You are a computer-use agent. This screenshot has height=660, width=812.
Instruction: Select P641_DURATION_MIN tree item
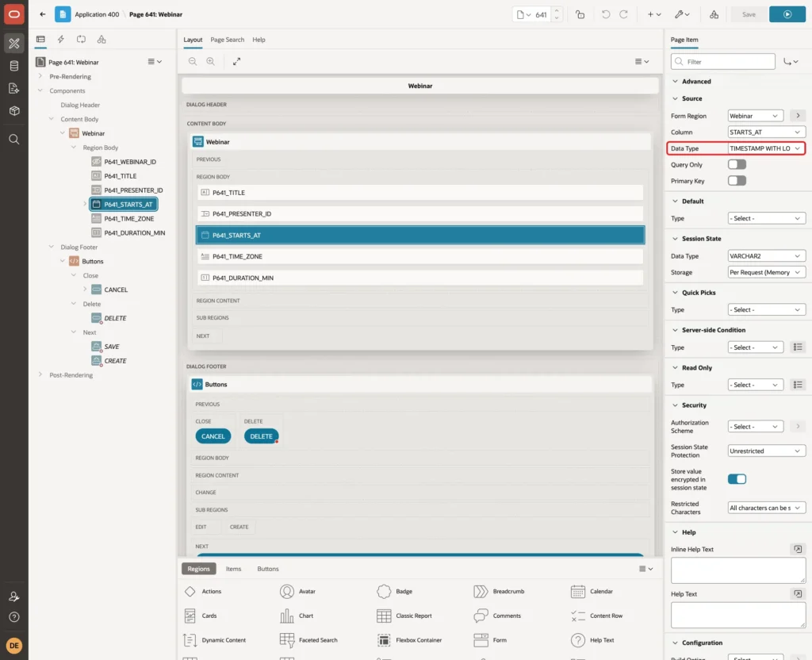tap(134, 233)
